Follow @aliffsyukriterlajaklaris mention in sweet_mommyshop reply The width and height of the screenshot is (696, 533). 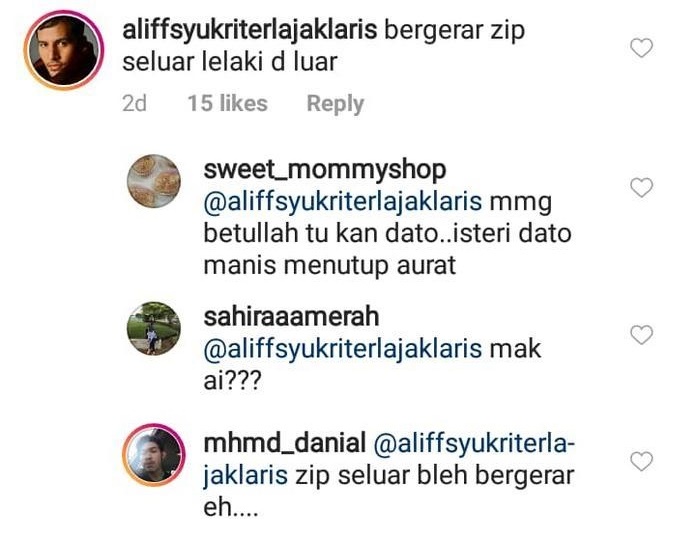[343, 202]
